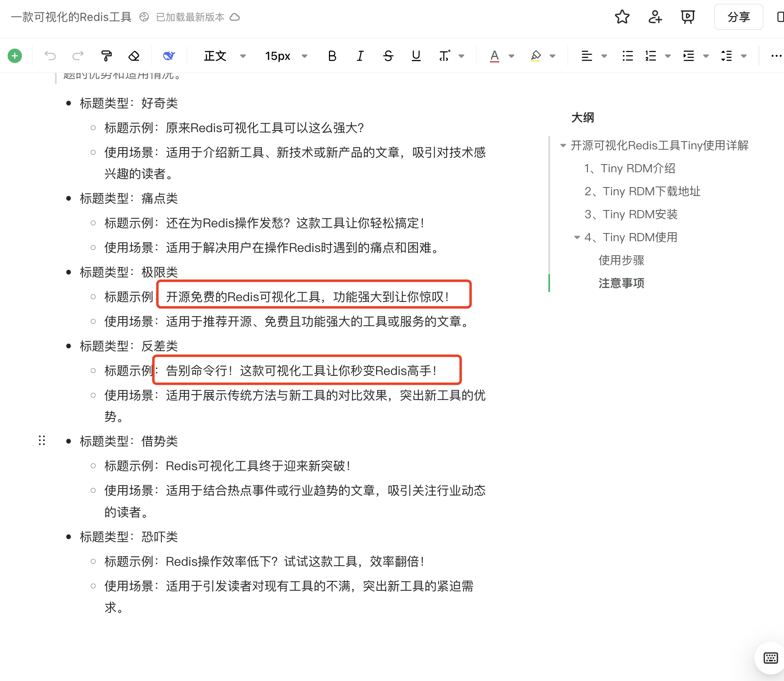Undo the last edit

pos(50,56)
